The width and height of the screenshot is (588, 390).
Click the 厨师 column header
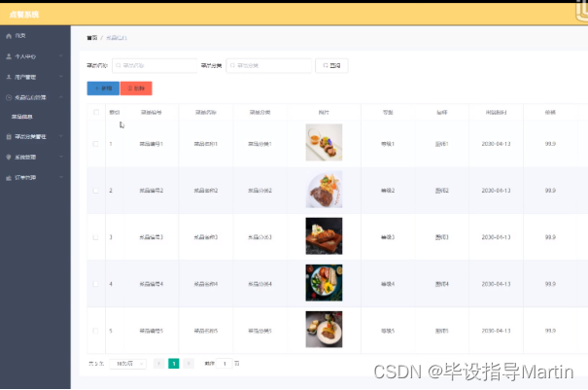(442, 112)
